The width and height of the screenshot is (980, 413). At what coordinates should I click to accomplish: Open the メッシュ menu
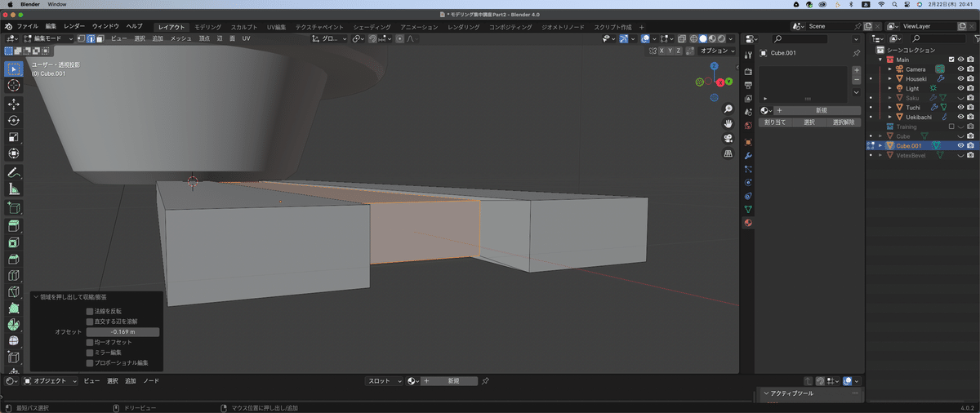[x=180, y=38]
